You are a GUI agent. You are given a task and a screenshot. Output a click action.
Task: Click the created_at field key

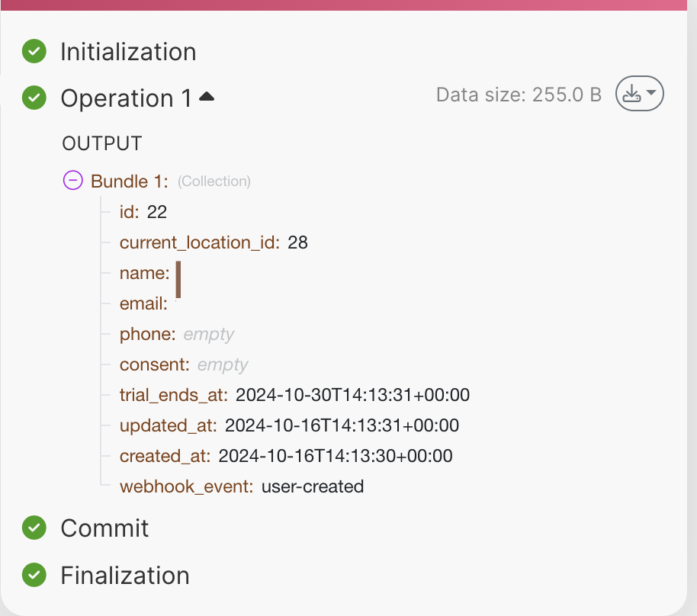[165, 456]
